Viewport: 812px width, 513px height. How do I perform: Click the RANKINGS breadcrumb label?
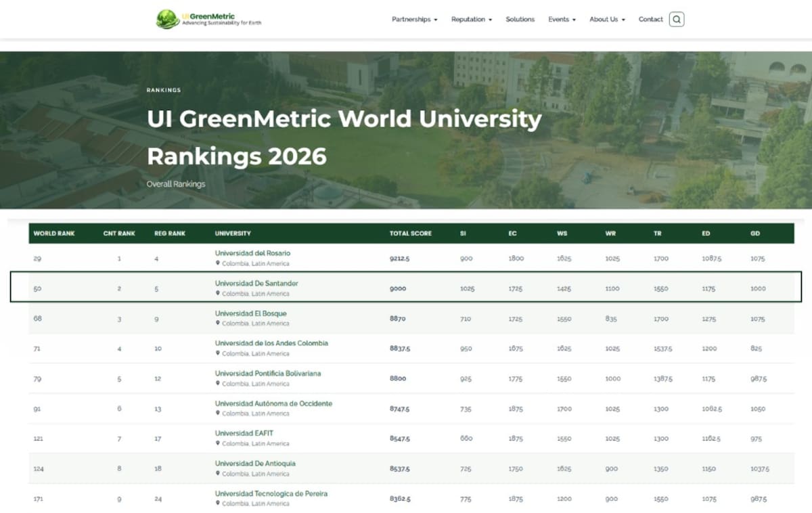[x=164, y=90]
